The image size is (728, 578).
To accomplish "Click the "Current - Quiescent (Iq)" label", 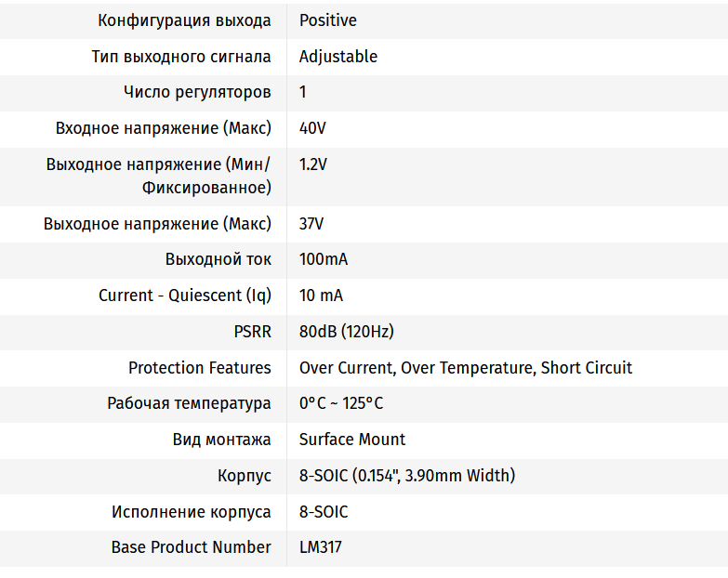I will coord(185,296).
